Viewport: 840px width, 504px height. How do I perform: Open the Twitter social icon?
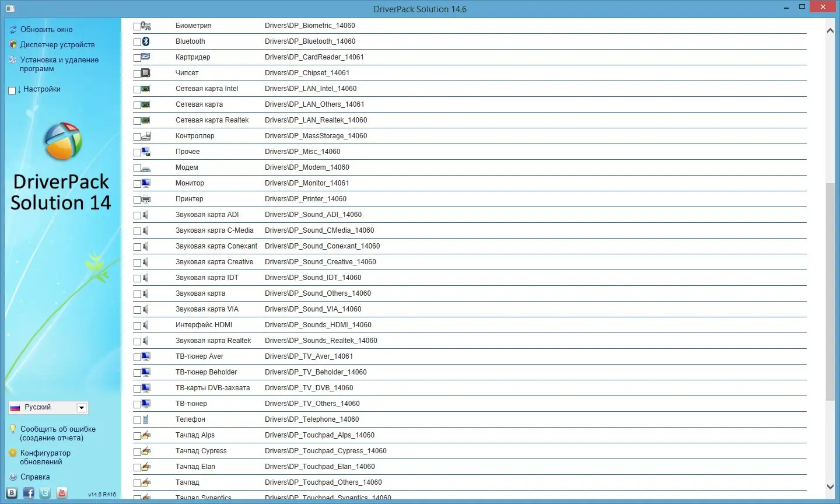(x=45, y=493)
